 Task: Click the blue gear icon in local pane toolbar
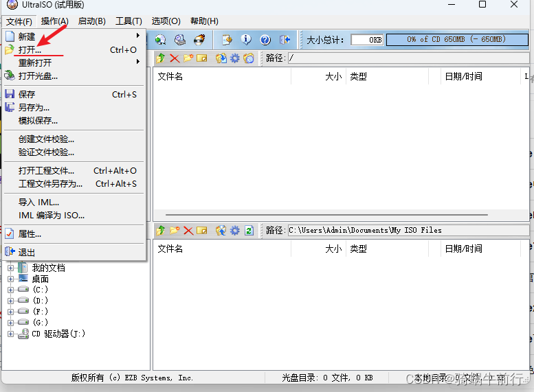[235, 231]
